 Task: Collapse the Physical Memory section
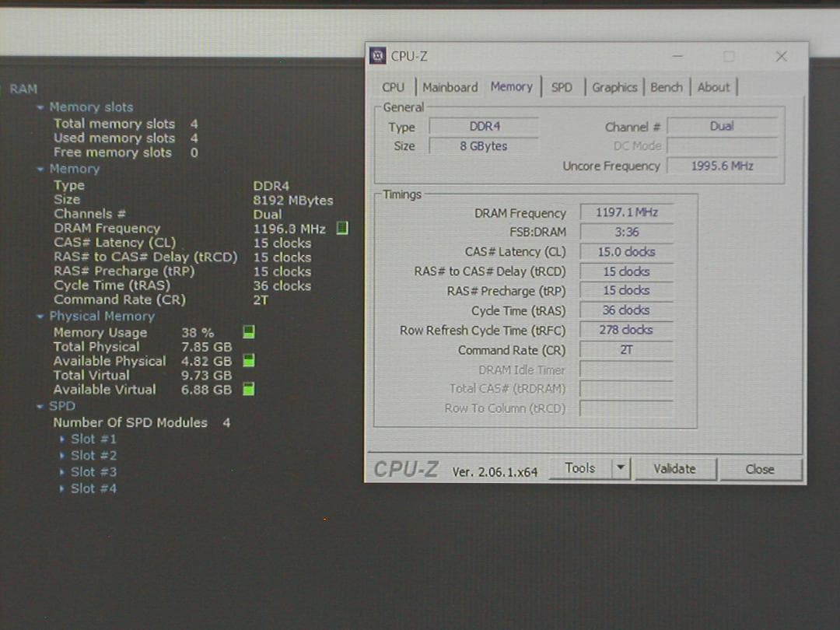pos(40,317)
